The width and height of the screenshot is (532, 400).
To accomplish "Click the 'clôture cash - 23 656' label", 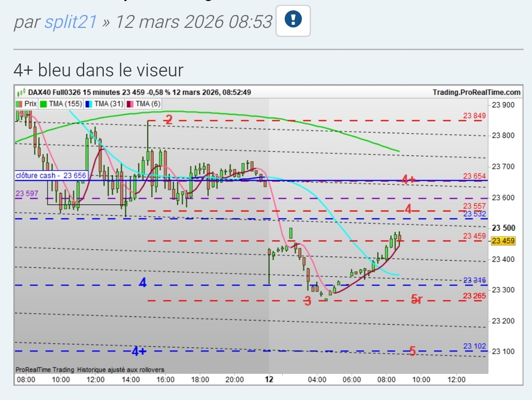I will [x=51, y=175].
